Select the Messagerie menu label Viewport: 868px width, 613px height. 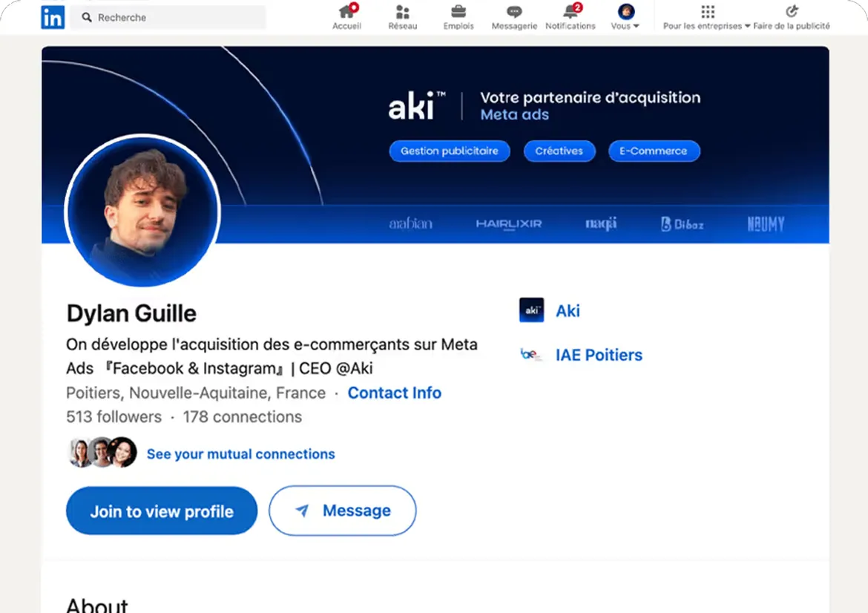tap(514, 26)
